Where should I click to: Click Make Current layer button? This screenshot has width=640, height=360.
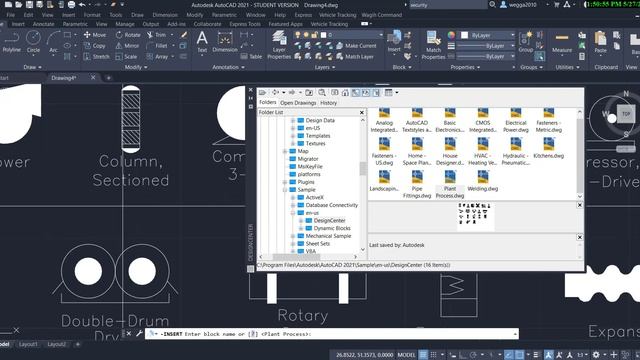click(x=356, y=46)
